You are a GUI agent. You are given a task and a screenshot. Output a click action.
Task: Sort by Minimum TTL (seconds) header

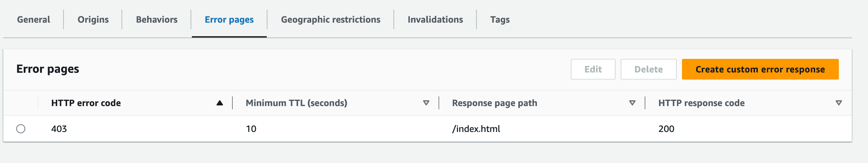[296, 103]
